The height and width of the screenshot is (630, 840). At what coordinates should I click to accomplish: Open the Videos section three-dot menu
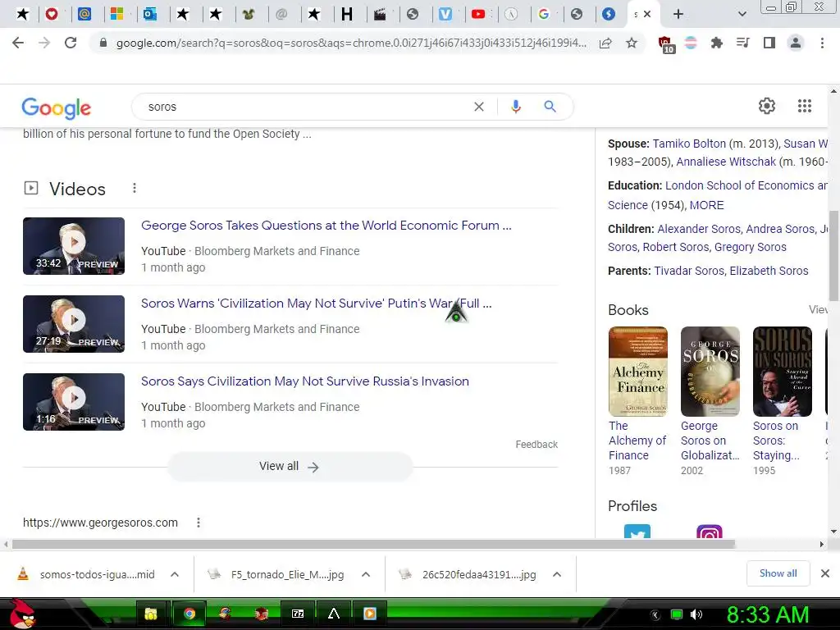coord(135,188)
